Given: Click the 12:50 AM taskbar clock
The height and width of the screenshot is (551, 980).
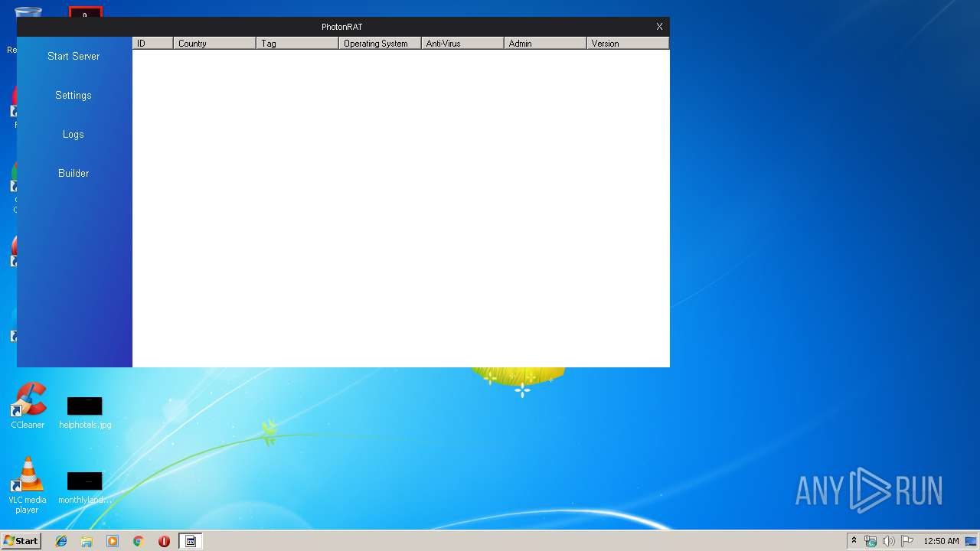Looking at the screenshot, I should [x=941, y=541].
